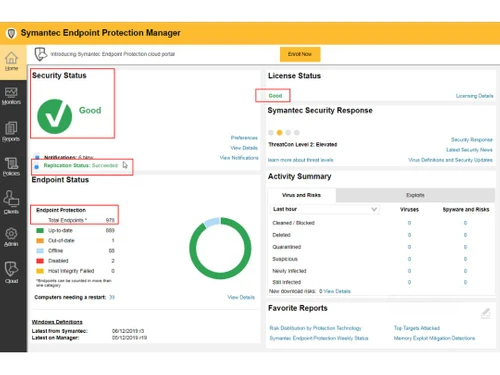This screenshot has height=375, width=500.
Task: Click the cloud portal shield icon
Action: 41,54
